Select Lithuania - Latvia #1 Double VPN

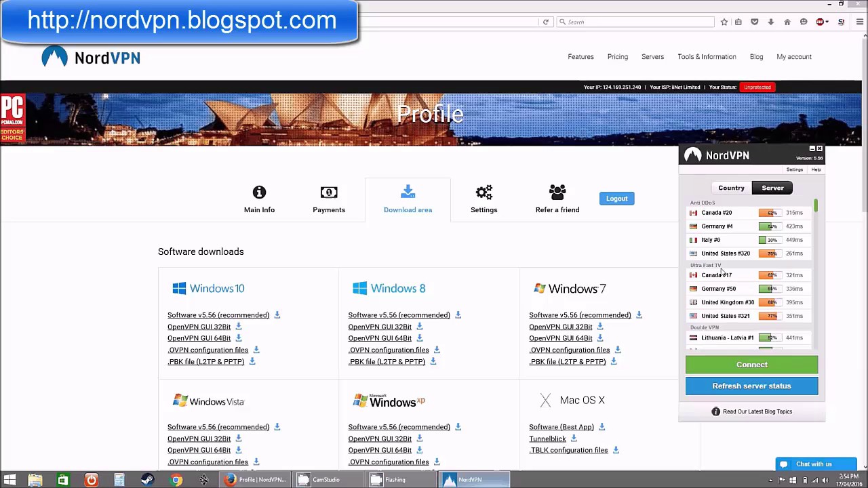pos(747,338)
